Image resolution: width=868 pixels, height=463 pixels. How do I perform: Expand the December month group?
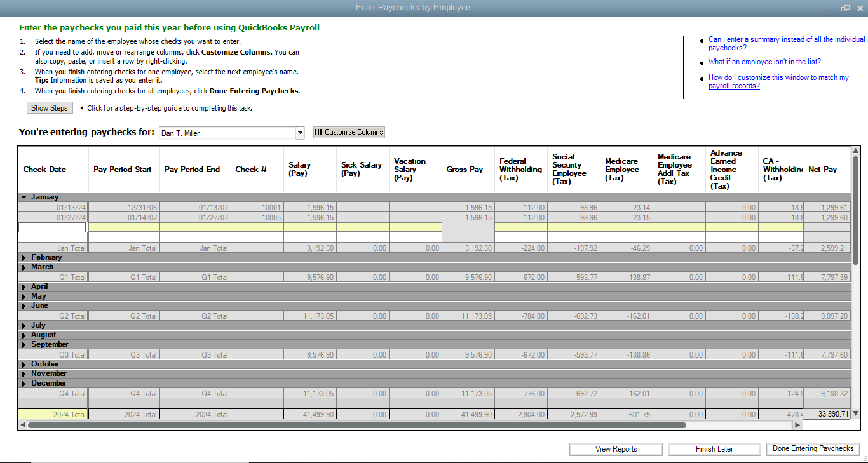tap(24, 384)
